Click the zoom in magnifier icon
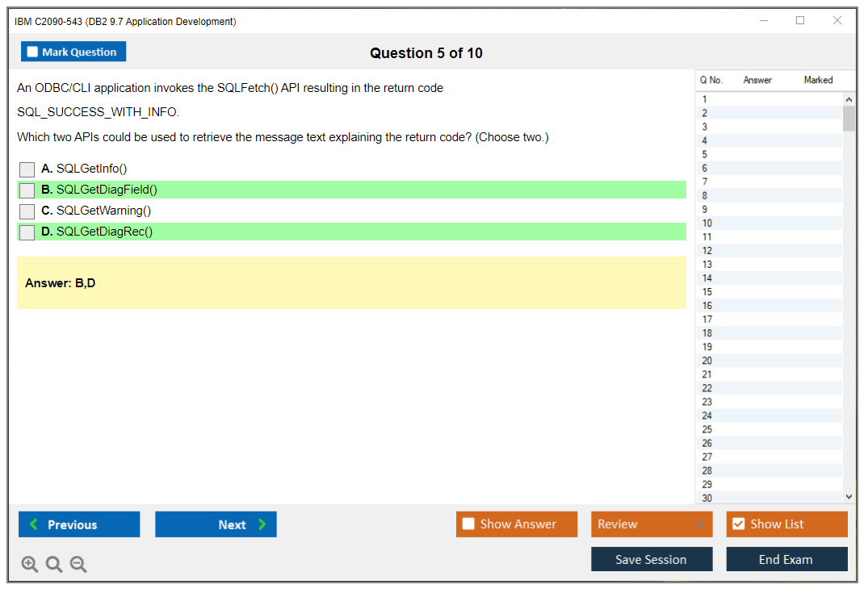Viewport: 868px width, 593px height. pyautogui.click(x=30, y=565)
